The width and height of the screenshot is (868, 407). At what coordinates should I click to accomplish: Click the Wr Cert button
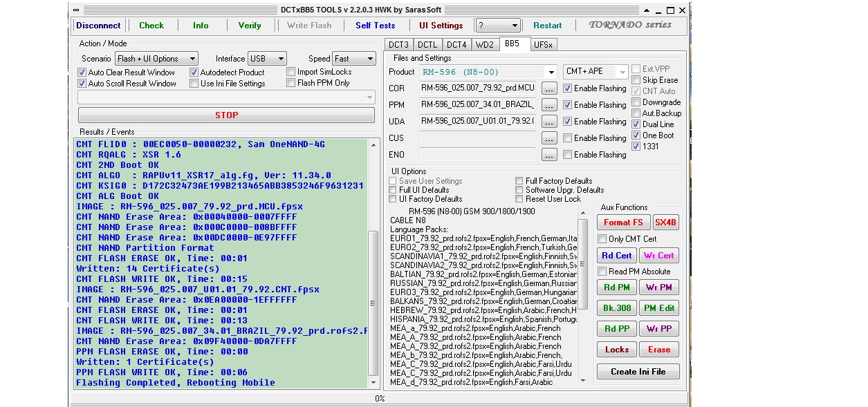tap(658, 256)
